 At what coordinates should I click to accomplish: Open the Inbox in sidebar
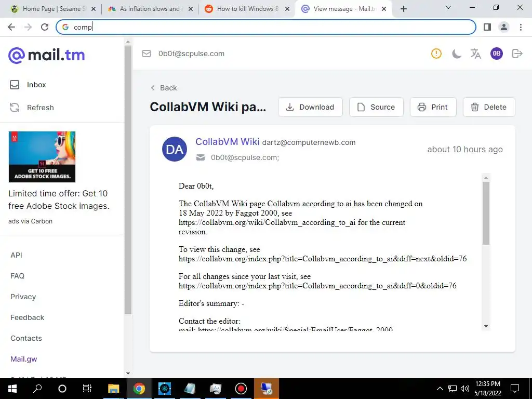28,85
